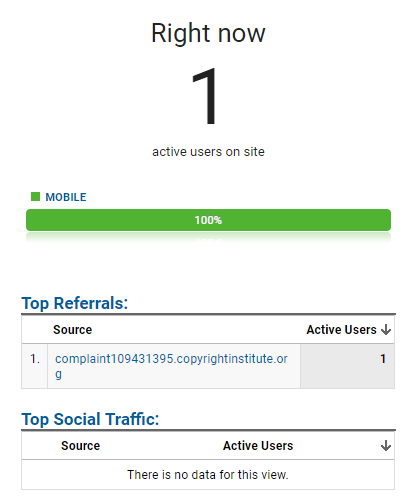Image resolution: width=411 pixels, height=499 pixels.
Task: Open complaint109431395.copyrightinstitute.org referral link
Action: 171,366
